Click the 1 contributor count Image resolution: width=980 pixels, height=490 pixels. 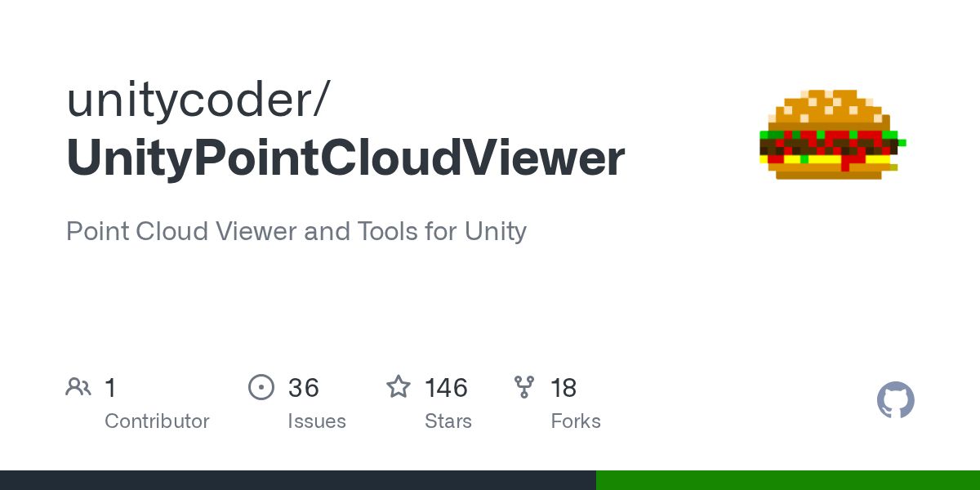click(x=110, y=388)
